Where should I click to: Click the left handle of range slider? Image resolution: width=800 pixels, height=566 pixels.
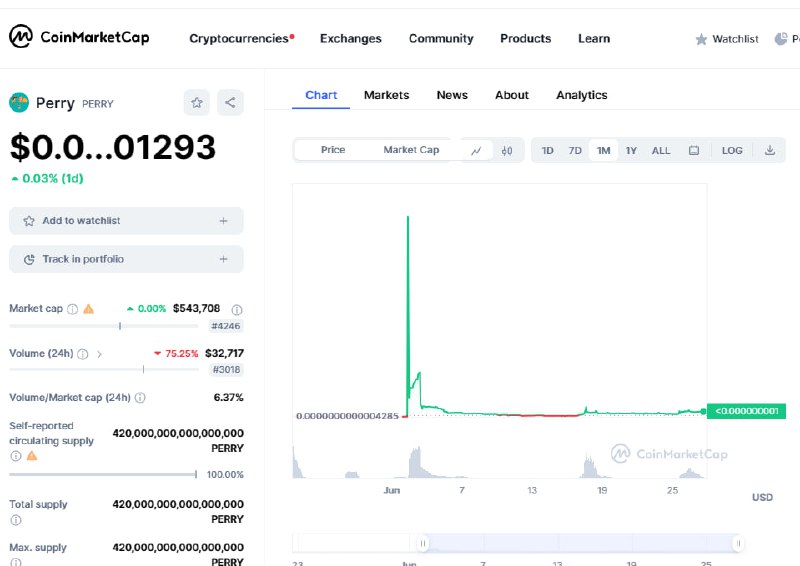pos(423,543)
